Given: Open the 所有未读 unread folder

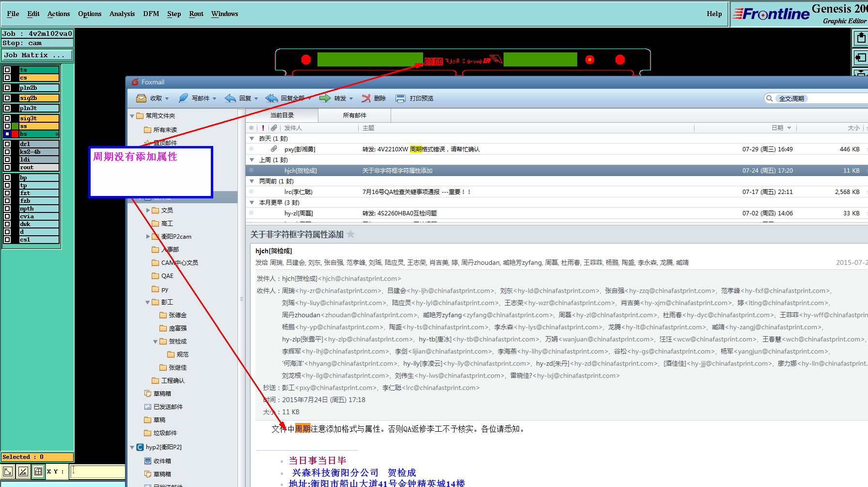Looking at the screenshot, I should coord(161,130).
